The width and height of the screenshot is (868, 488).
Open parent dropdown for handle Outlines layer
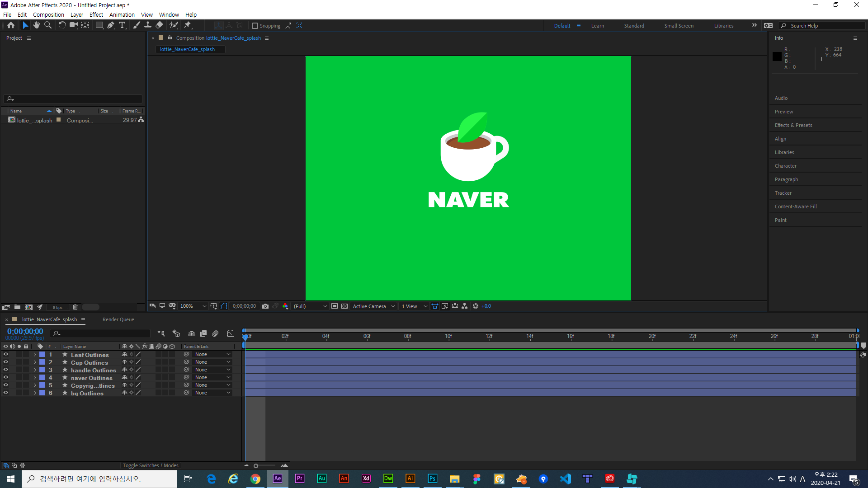pyautogui.click(x=212, y=370)
